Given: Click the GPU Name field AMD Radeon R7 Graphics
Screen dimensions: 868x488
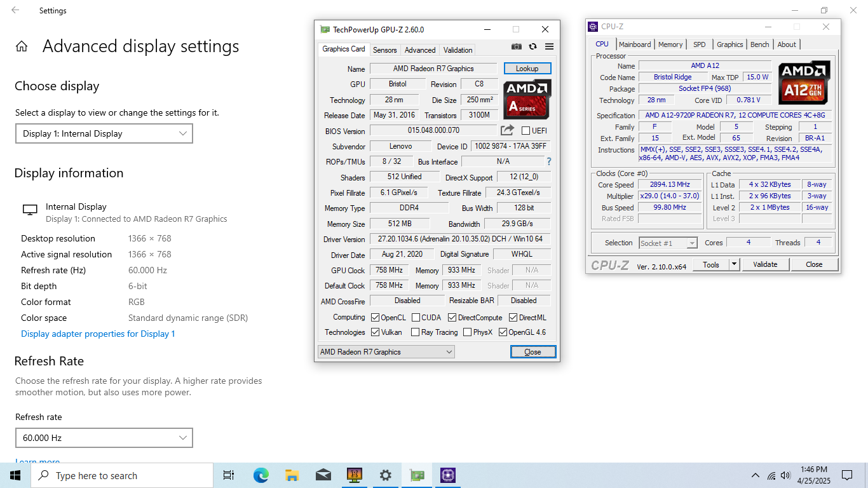Looking at the screenshot, I should [x=433, y=68].
